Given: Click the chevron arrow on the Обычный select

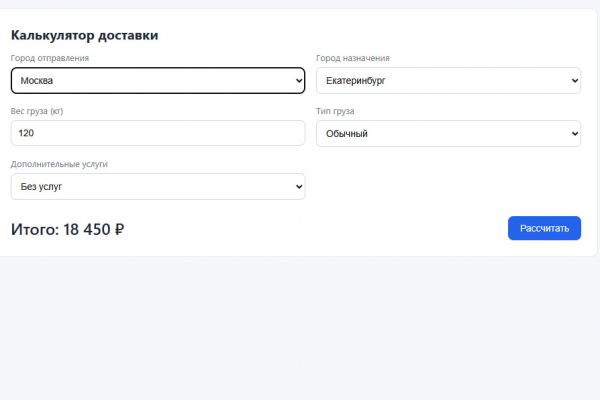Looking at the screenshot, I should click(573, 133).
